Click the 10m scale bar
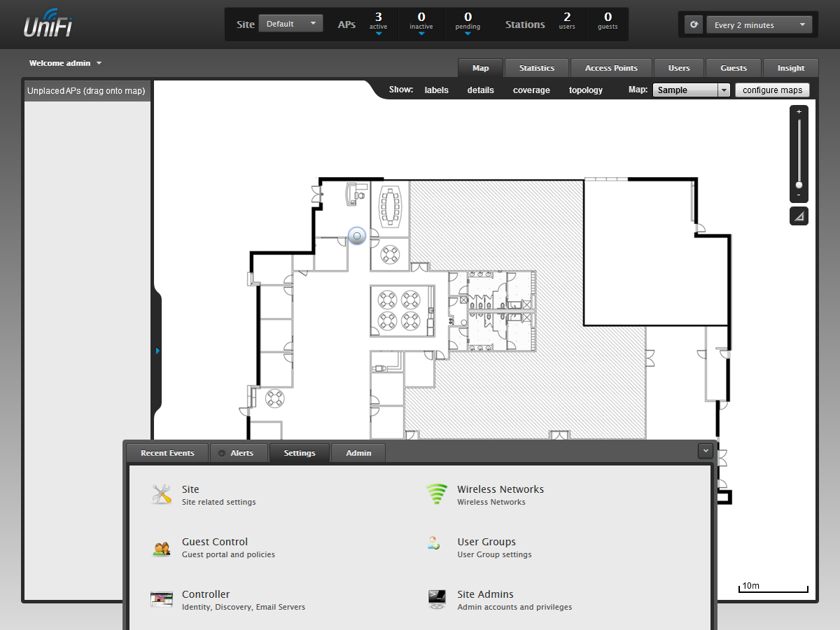This screenshot has height=630, width=840. click(773, 587)
